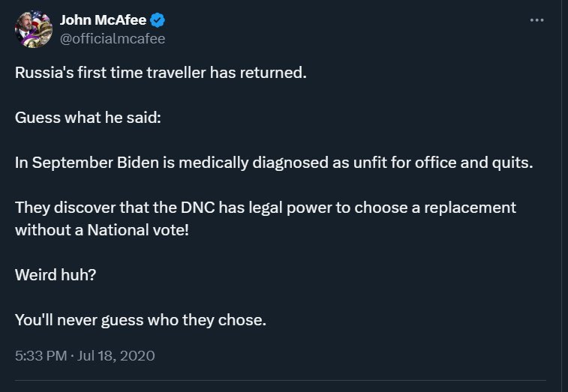
Task: Click the "Guess what he said:" line
Action: (88, 120)
